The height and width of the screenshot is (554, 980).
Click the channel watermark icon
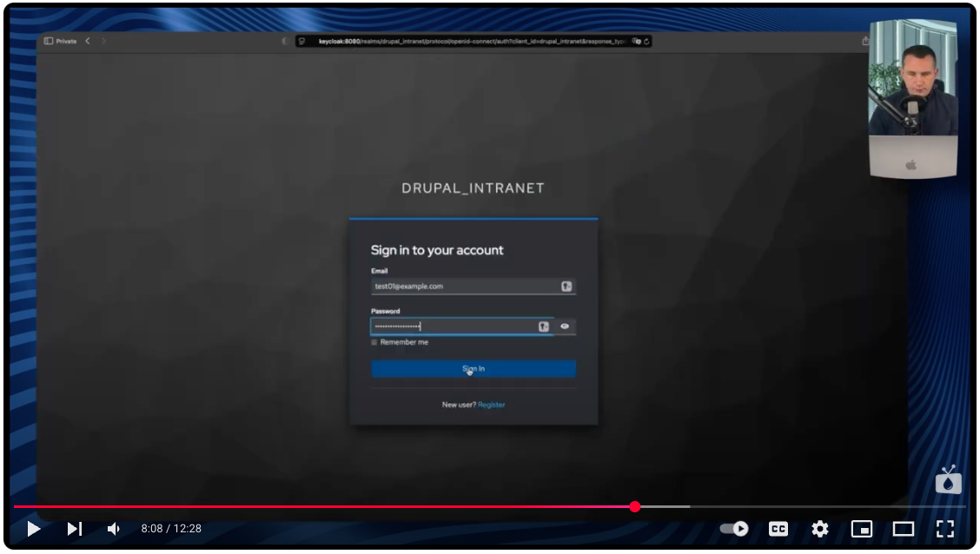(948, 479)
